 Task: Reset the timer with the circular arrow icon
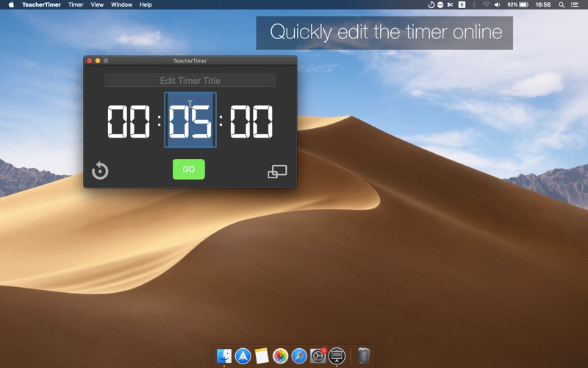click(x=100, y=171)
